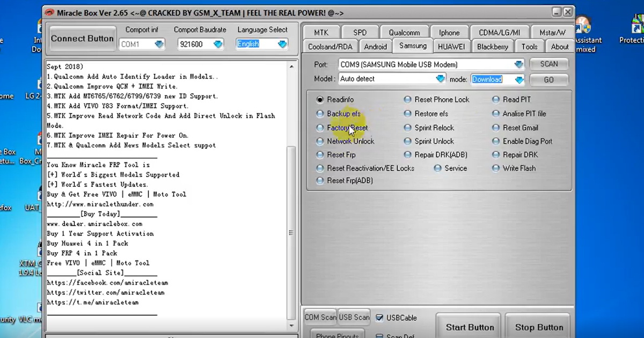This screenshot has width=644, height=338.
Task: Switch to the About tab
Action: coord(560,47)
